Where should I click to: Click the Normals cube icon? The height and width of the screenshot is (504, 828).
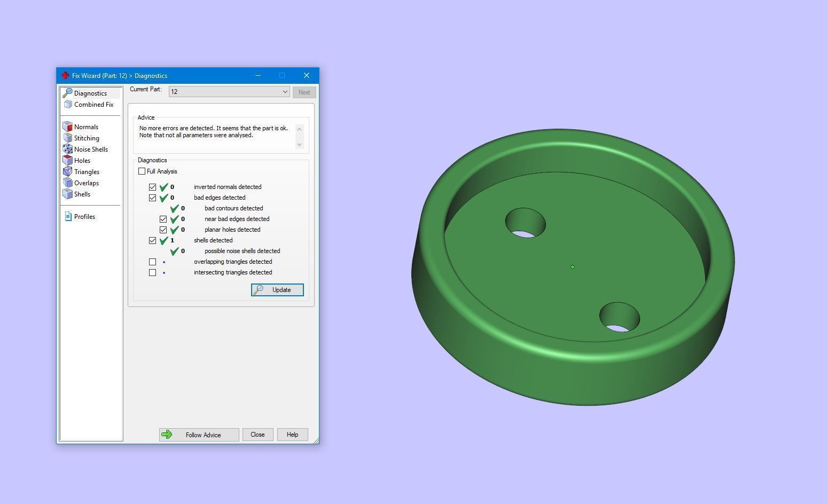click(x=67, y=127)
